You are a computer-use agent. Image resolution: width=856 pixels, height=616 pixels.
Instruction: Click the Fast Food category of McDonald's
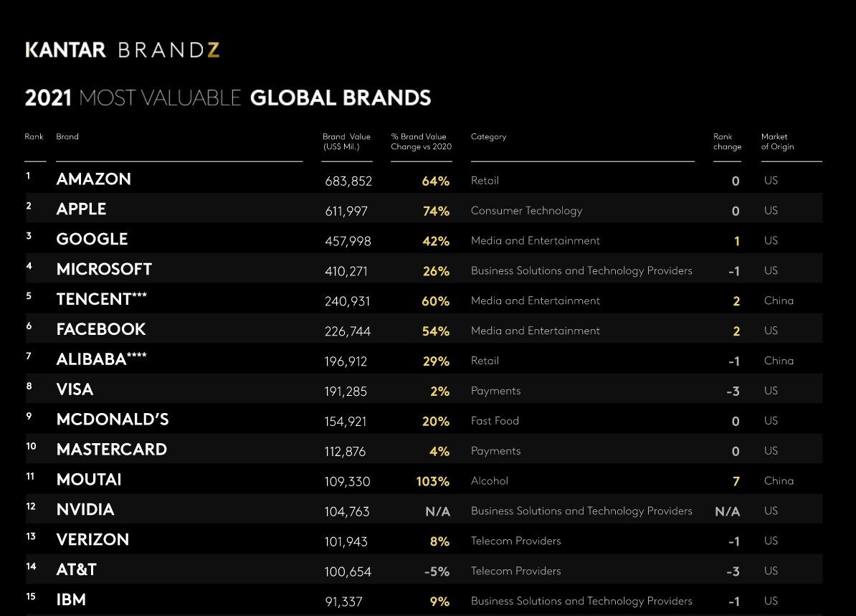pyautogui.click(x=495, y=421)
